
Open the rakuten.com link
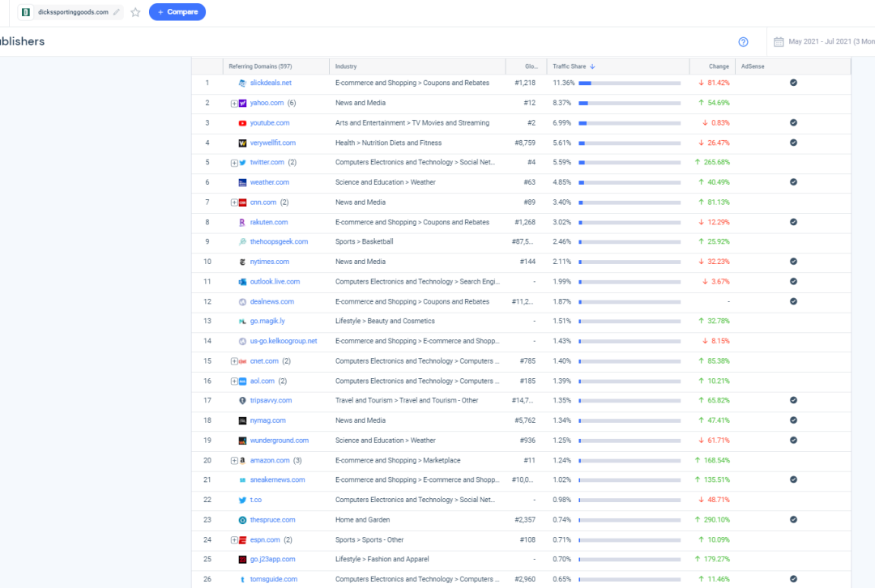click(269, 222)
